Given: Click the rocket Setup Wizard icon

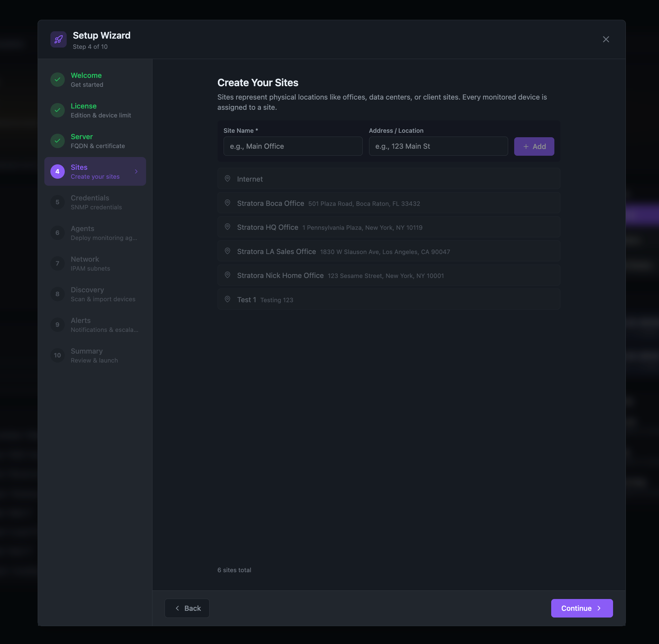Looking at the screenshot, I should click(x=58, y=39).
